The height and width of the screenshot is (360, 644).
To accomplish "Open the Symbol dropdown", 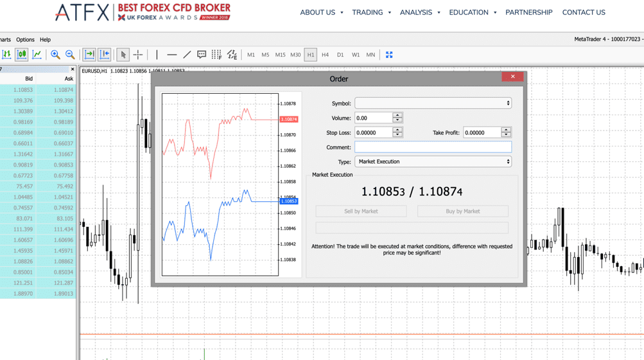I will (433, 103).
